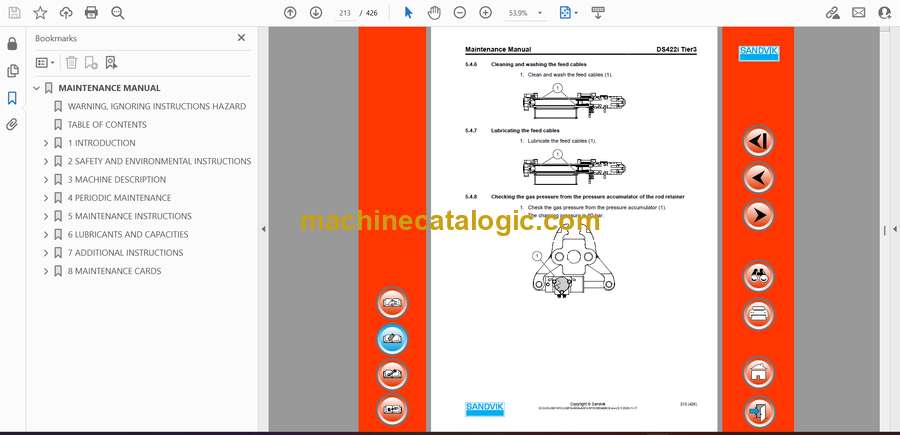Collapse the MAINTENANCE MANUAL bookmark
The width and height of the screenshot is (900, 435).
pos(37,88)
